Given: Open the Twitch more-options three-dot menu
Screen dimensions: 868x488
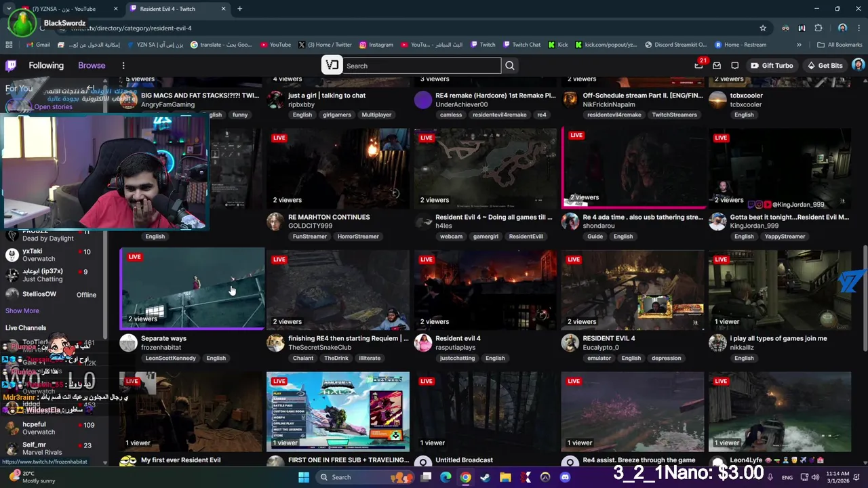Looking at the screenshot, I should click(123, 66).
